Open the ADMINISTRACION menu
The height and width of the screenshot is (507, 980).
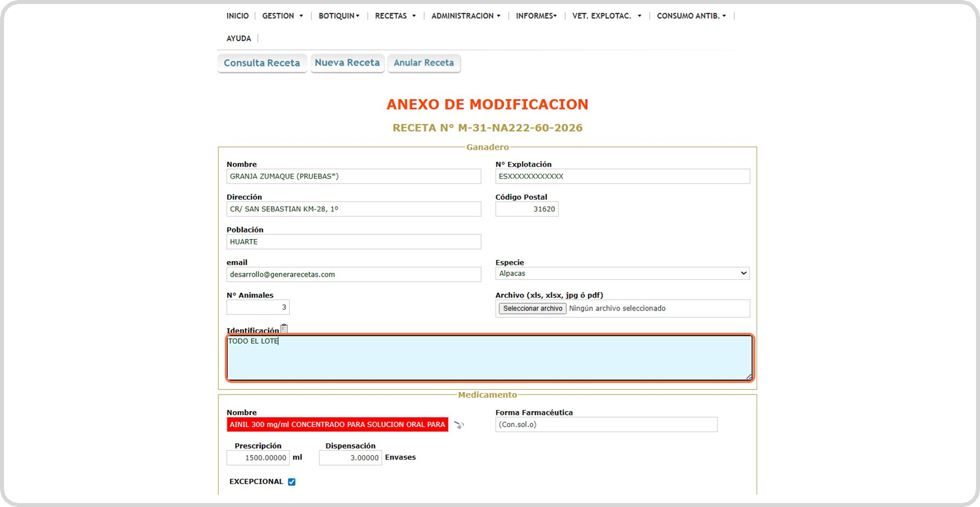[466, 16]
